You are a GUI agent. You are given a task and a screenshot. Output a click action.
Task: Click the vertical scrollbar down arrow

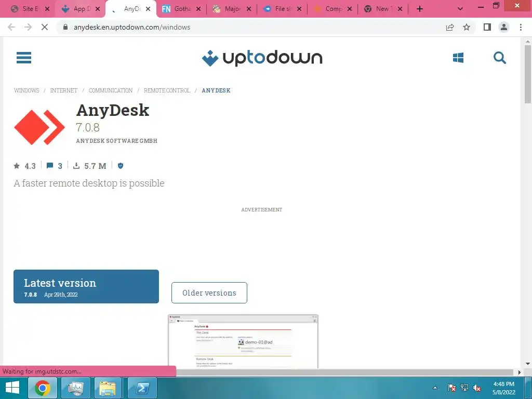528,364
